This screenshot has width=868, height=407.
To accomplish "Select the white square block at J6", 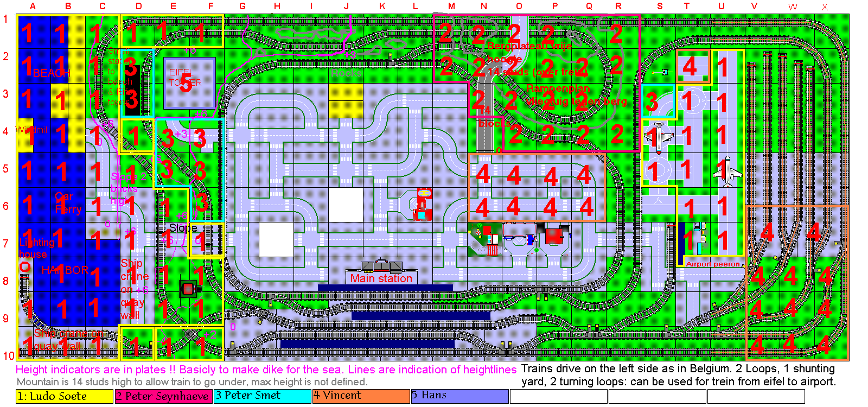I will 346,205.
